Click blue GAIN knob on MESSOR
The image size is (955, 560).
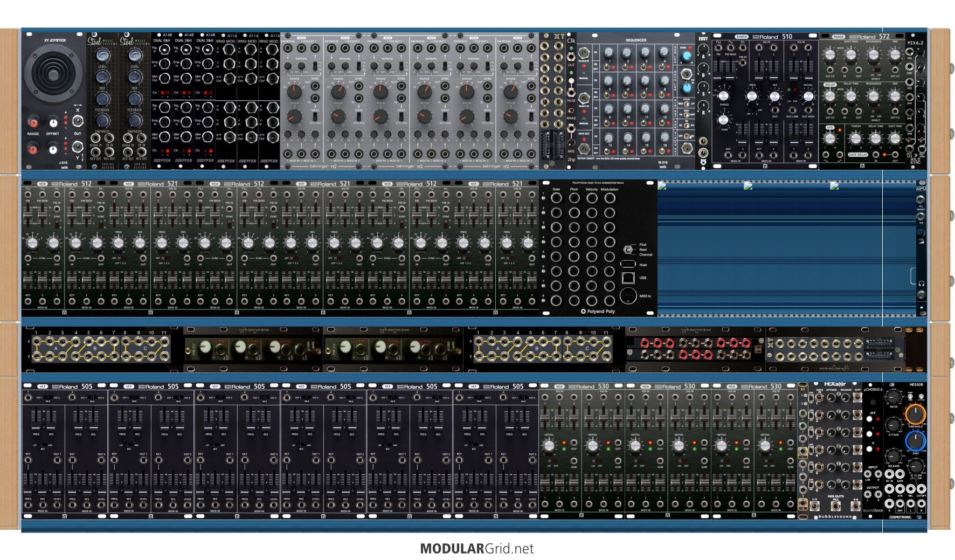[916, 440]
